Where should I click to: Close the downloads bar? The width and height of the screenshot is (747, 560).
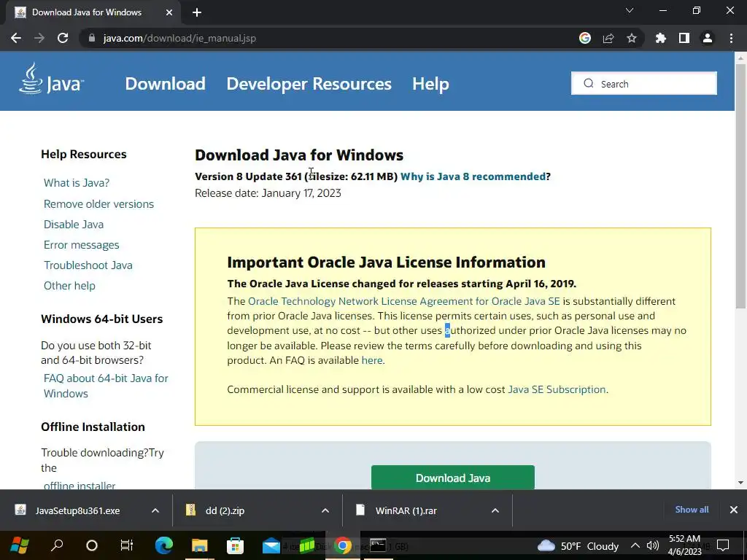point(734,510)
